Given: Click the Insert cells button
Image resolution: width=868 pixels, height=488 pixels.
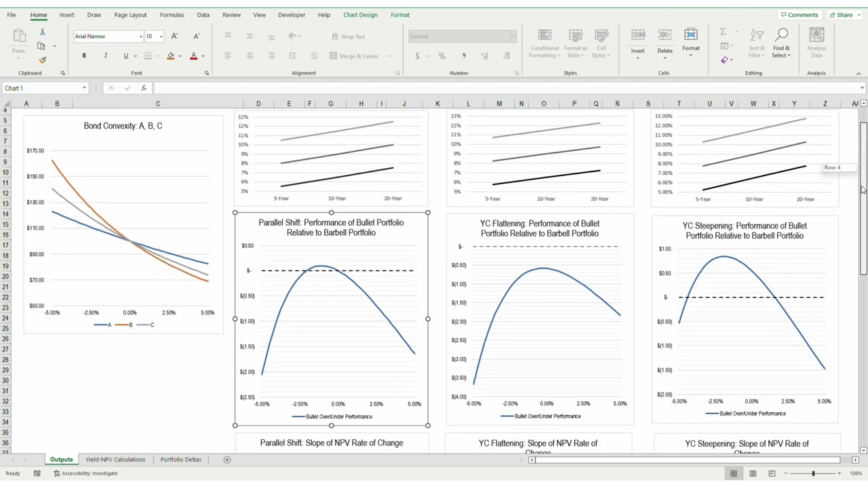Looking at the screenshot, I should click(637, 43).
